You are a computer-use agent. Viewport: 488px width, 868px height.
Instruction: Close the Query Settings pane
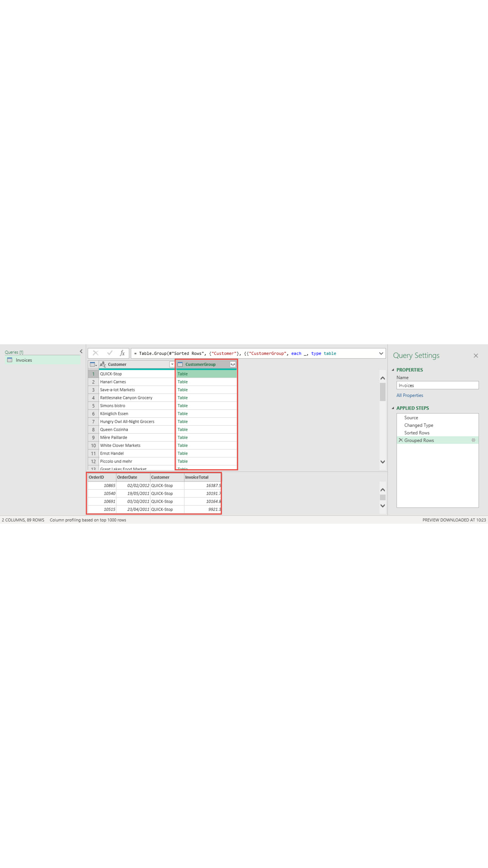pyautogui.click(x=475, y=356)
